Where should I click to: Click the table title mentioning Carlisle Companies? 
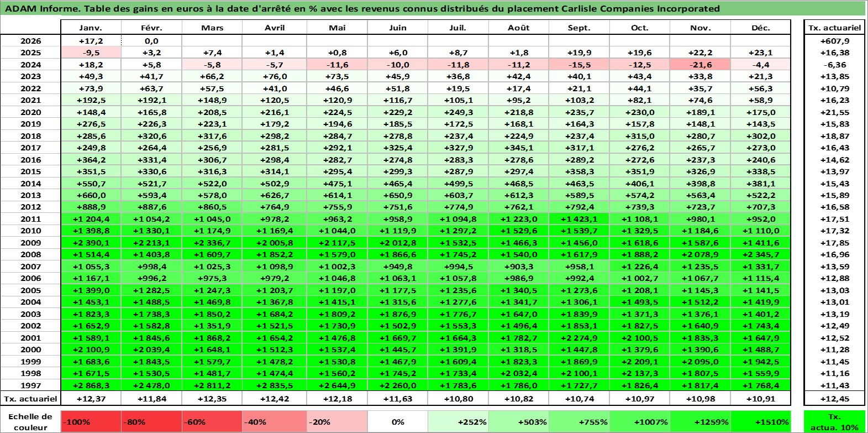coord(362,8)
